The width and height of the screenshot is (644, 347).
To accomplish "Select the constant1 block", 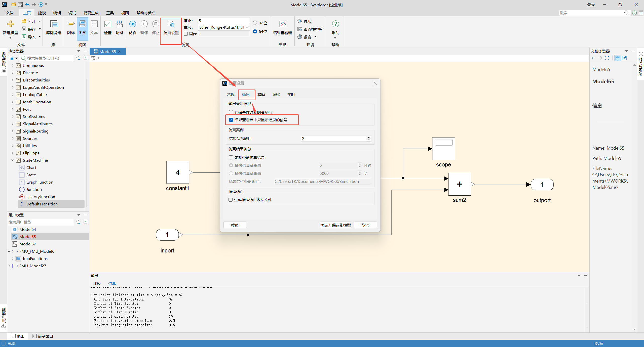I will coord(178,172).
